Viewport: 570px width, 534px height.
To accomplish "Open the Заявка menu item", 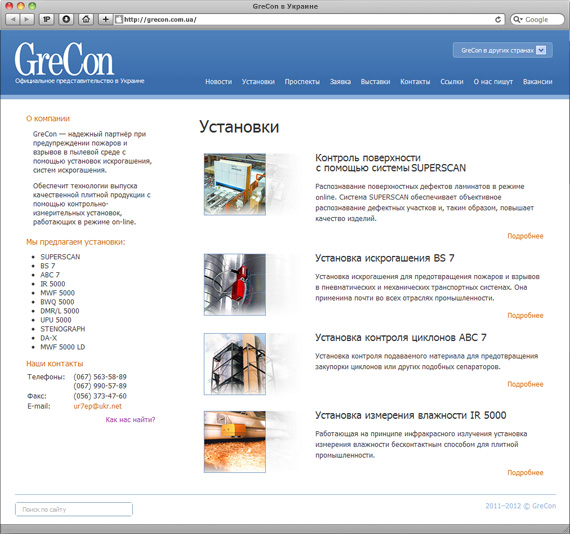I will (340, 82).
